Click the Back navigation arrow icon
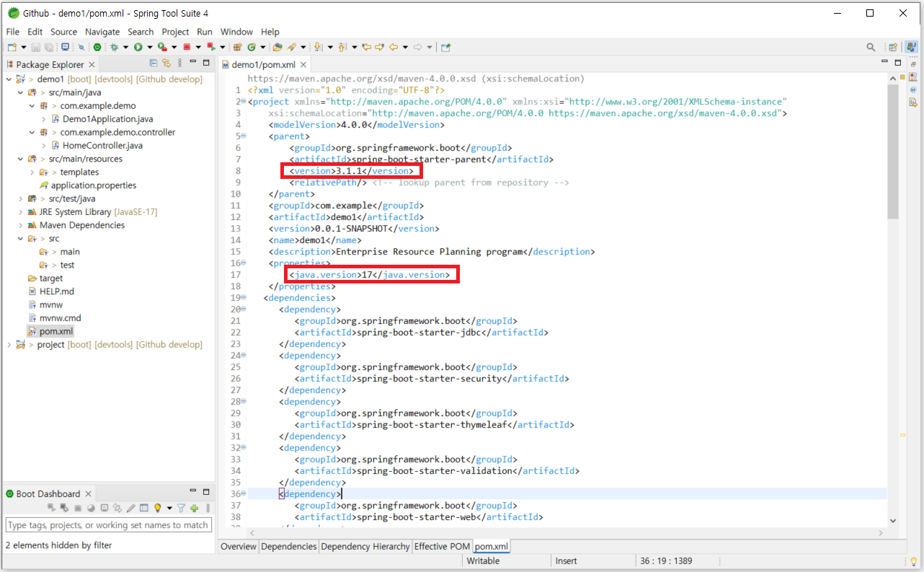 (394, 47)
